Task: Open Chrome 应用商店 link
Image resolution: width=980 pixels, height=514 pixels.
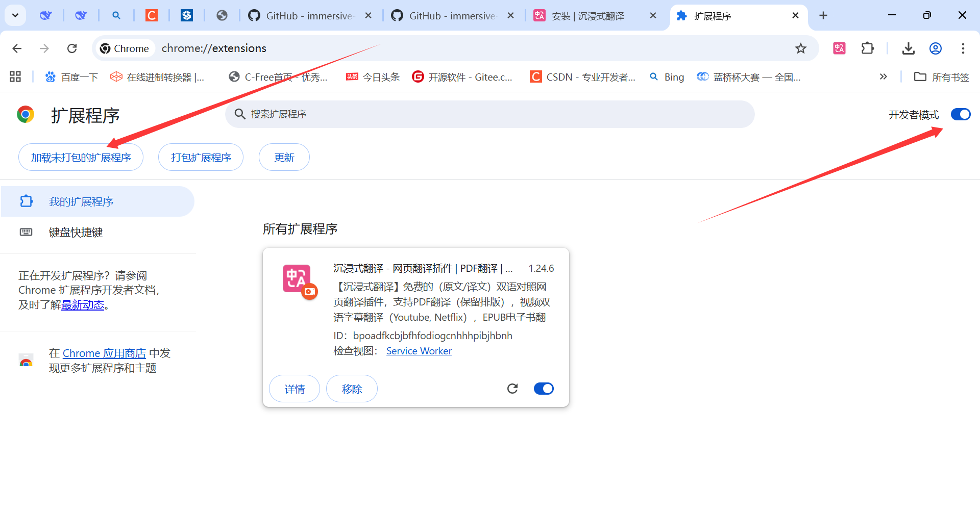Action: pyautogui.click(x=104, y=353)
